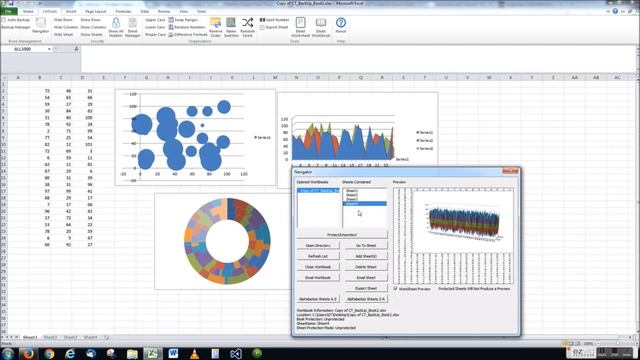Click the Navigator worksheet preview image
This screenshot has width=640, height=360.
click(453, 236)
